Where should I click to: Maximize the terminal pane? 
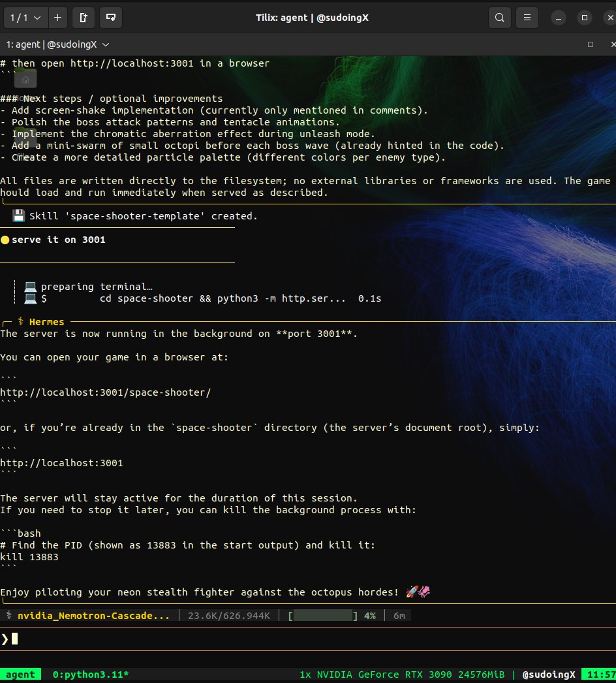coord(591,44)
